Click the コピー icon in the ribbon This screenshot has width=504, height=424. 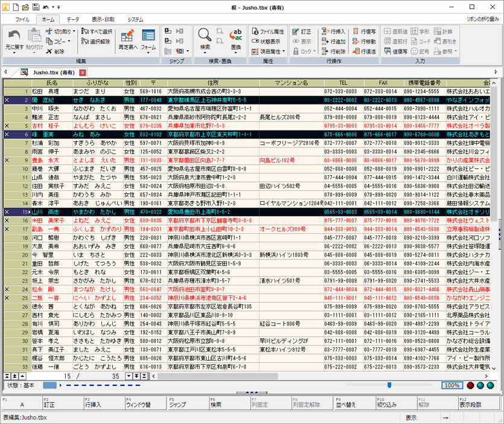tap(49, 41)
